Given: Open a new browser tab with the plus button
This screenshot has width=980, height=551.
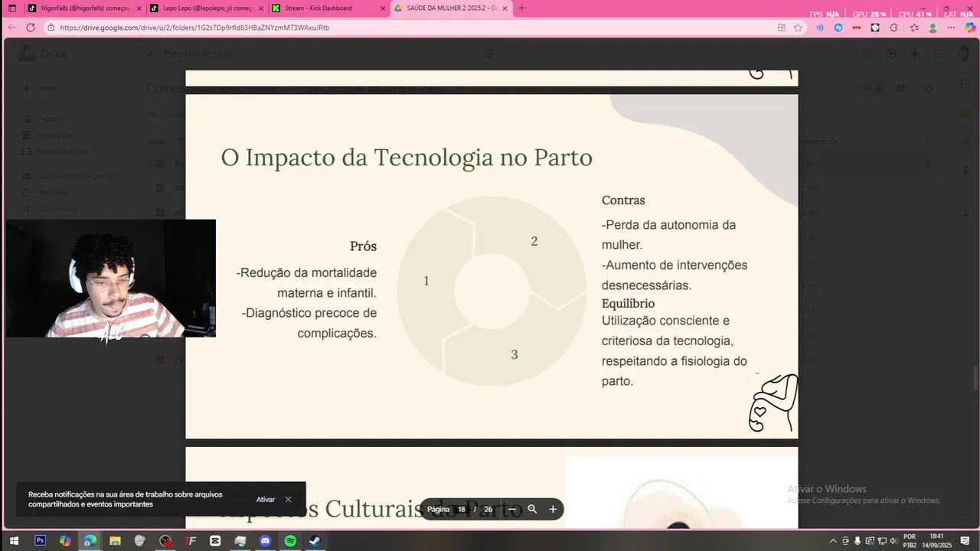Looking at the screenshot, I should coord(521,8).
